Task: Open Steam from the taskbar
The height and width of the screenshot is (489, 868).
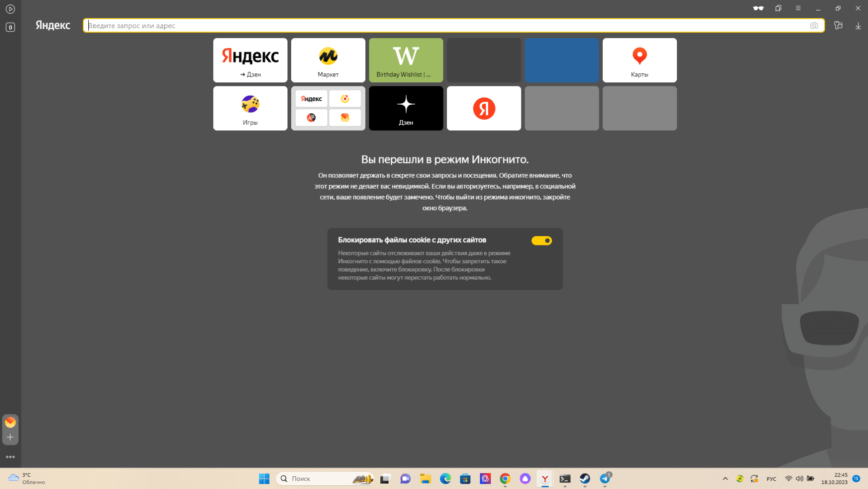Action: (585, 479)
